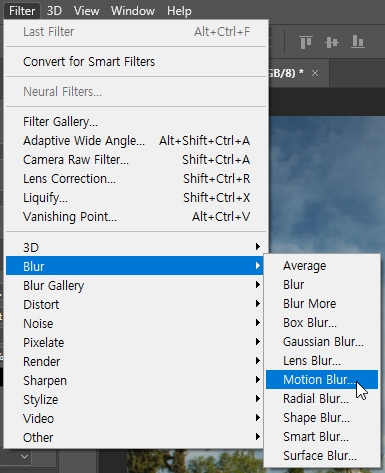Expand the Blur Gallery submenu

136,285
